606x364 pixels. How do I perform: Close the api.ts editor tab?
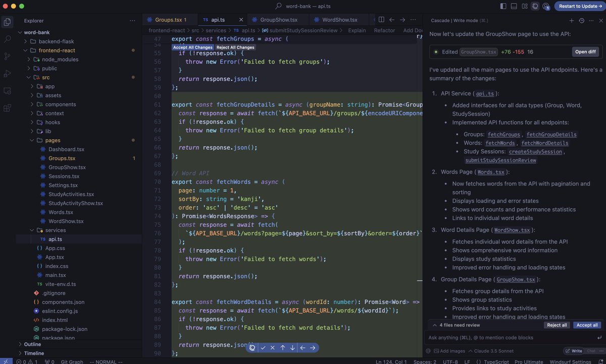240,20
